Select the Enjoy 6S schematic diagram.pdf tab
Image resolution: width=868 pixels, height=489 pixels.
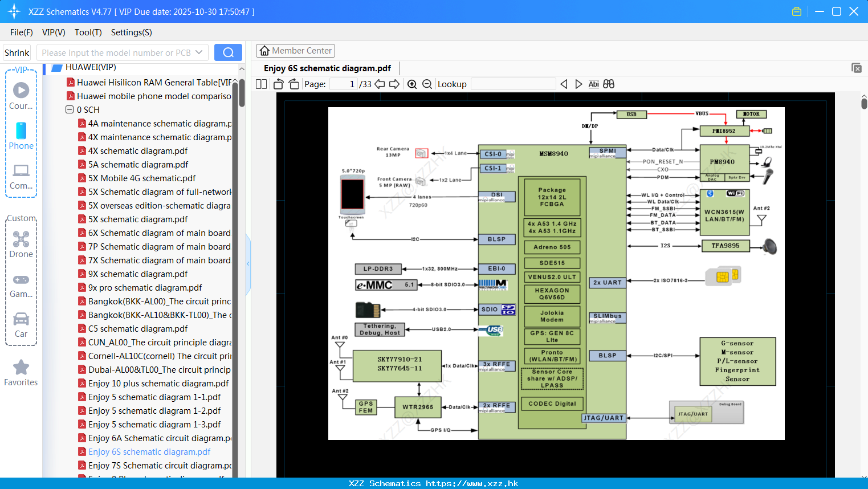[x=327, y=68]
